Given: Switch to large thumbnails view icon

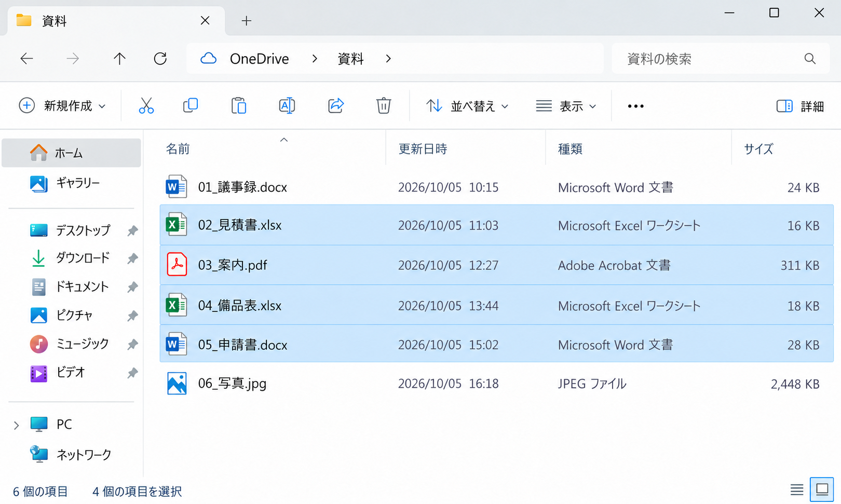Looking at the screenshot, I should click(x=822, y=489).
